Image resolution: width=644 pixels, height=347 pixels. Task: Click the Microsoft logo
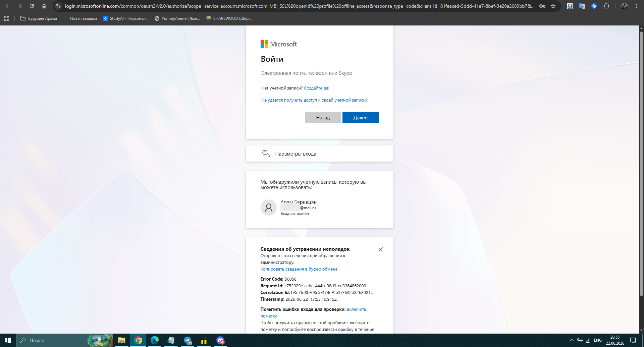coord(279,44)
